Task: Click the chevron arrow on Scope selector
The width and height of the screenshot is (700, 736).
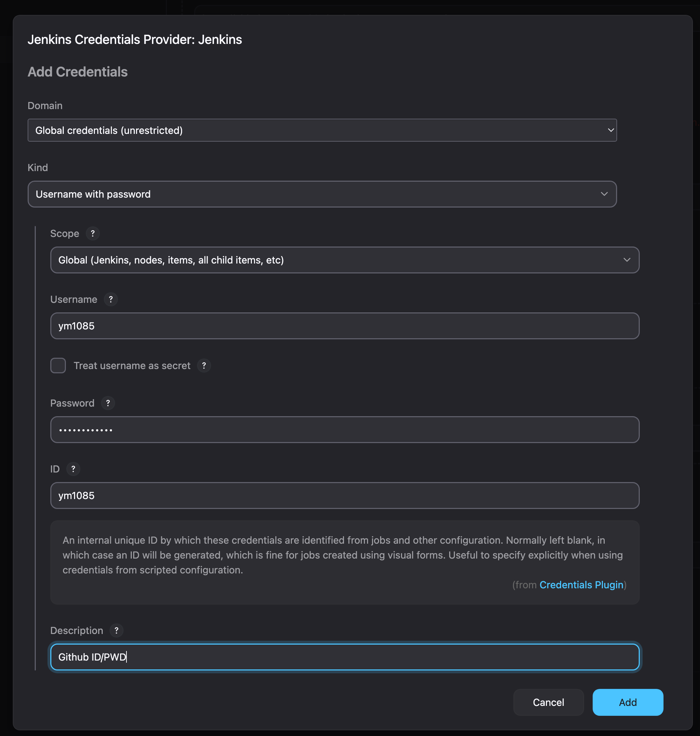Action: point(627,260)
